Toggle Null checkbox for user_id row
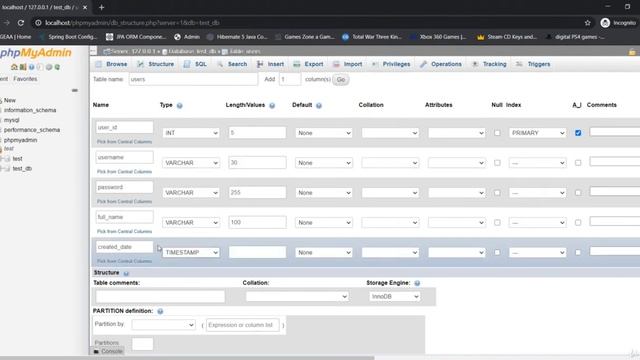Screen dimensions: 640x360 (497, 133)
